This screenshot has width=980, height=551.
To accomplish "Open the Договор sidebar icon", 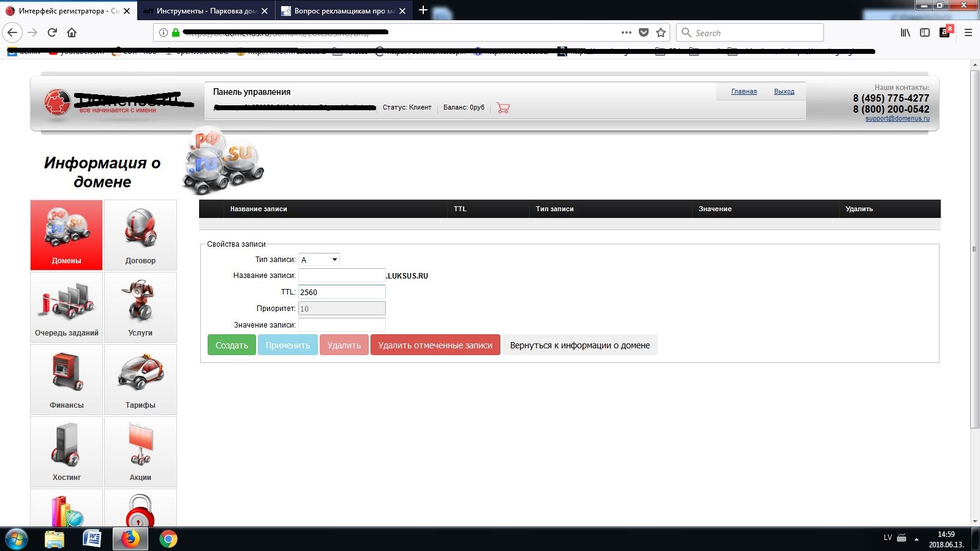I will (140, 235).
